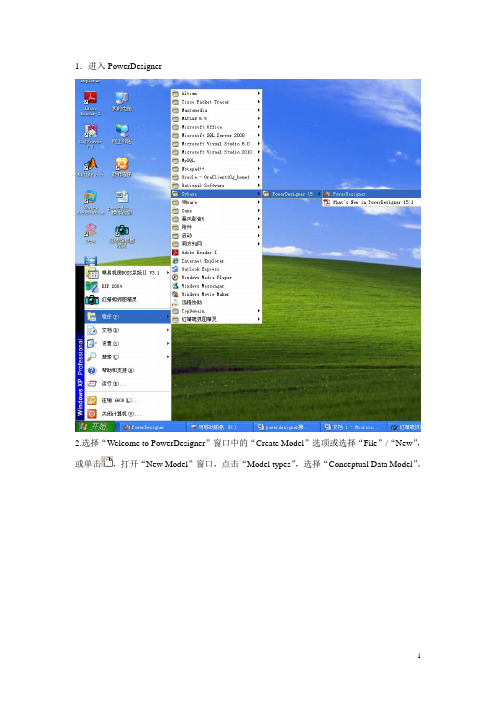Expand the Cisco Packet Tracer submenu arrow
This screenshot has height=702, width=496.
[x=259, y=102]
